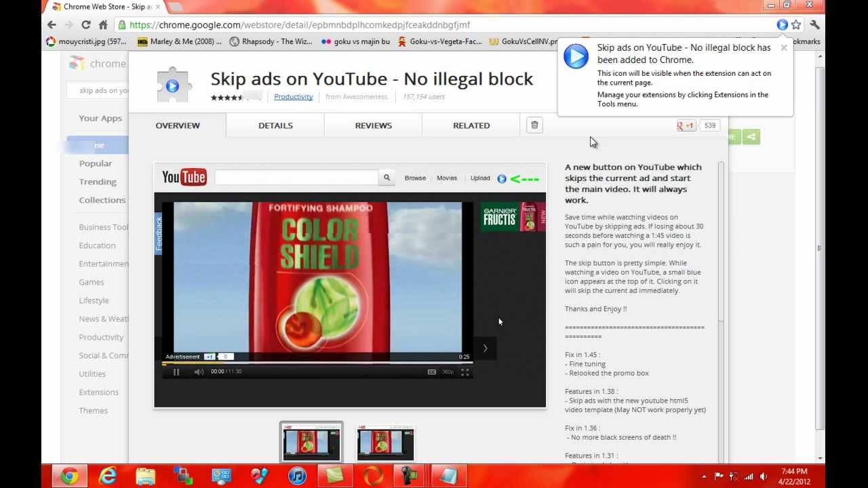The image size is (868, 488).
Task: Open iTunes from the taskbar
Action: click(297, 476)
